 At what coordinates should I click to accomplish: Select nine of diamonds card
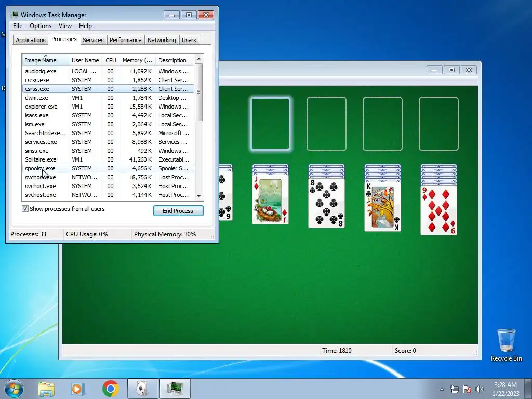(x=438, y=210)
